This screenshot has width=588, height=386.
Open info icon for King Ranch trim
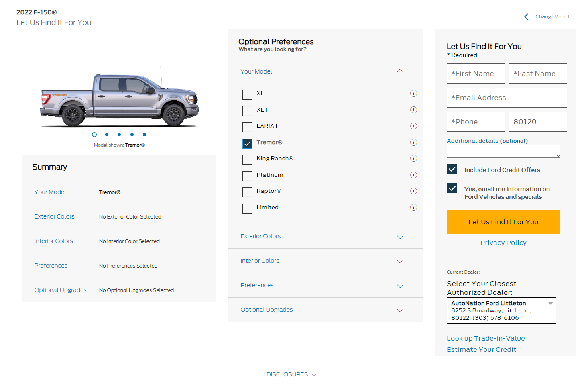pyautogui.click(x=413, y=159)
